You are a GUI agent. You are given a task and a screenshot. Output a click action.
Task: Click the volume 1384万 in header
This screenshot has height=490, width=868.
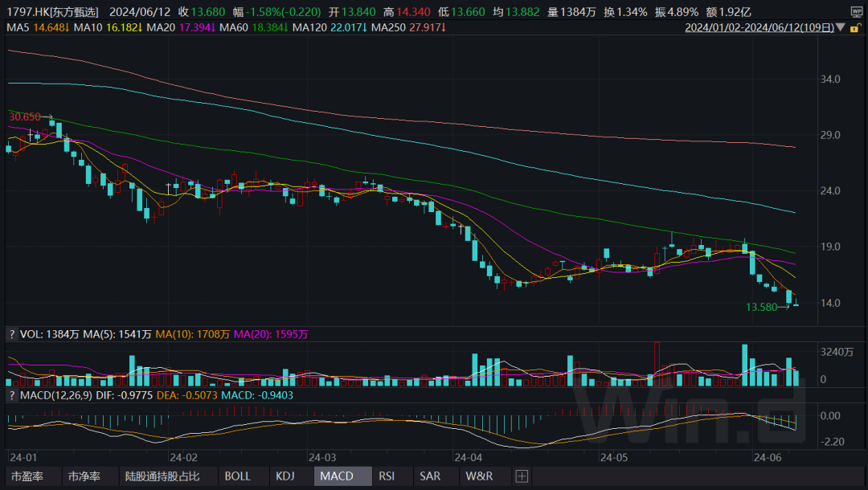[577, 12]
